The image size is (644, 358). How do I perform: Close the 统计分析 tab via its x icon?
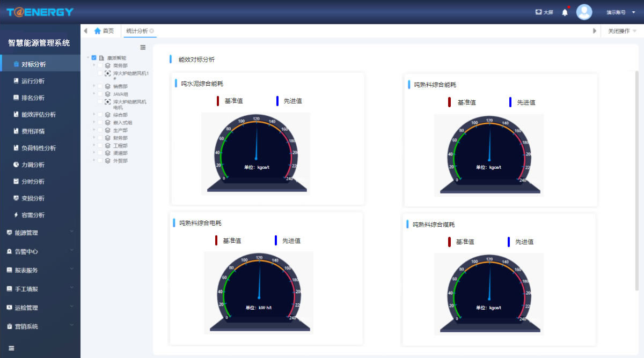tap(152, 31)
